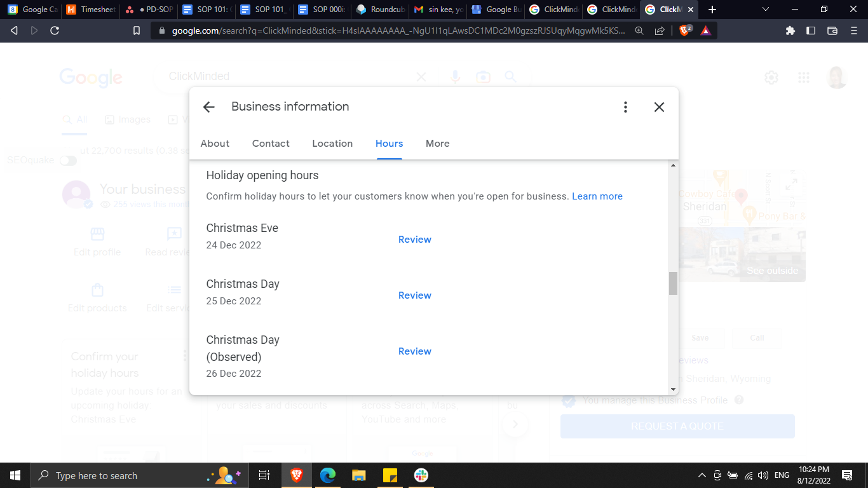Switch to the Contact tab
868x488 pixels.
point(271,144)
